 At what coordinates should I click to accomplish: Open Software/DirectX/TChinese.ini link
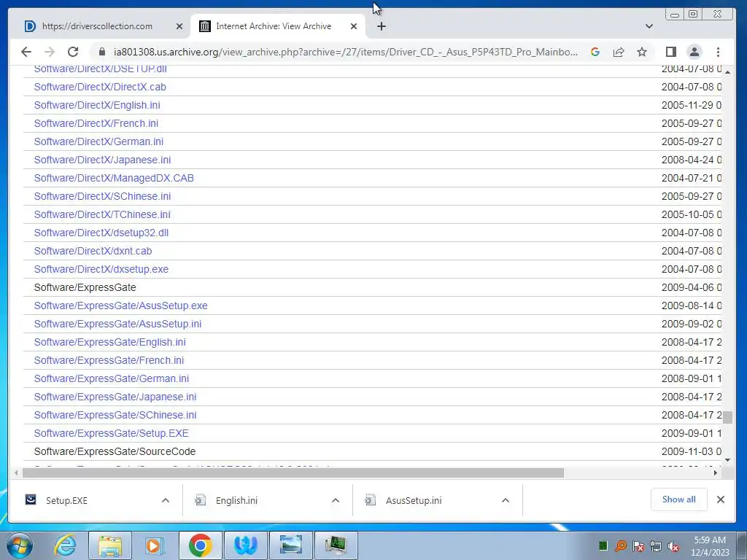102,215
